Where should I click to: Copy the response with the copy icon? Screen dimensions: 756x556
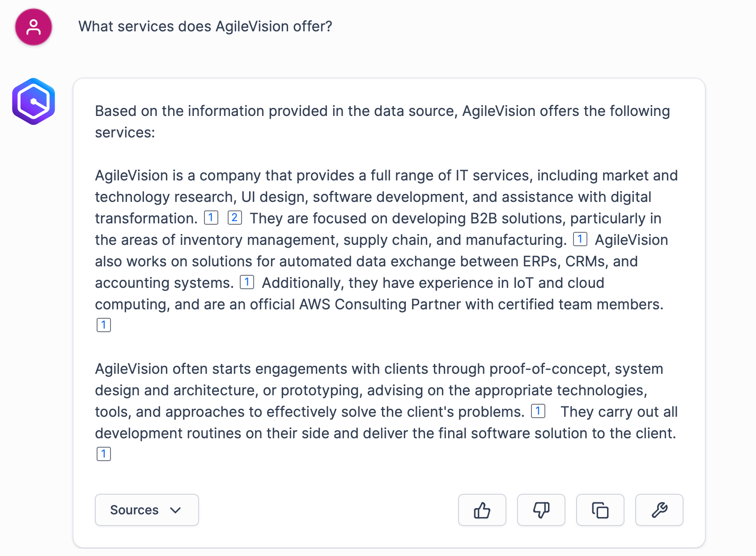click(600, 510)
